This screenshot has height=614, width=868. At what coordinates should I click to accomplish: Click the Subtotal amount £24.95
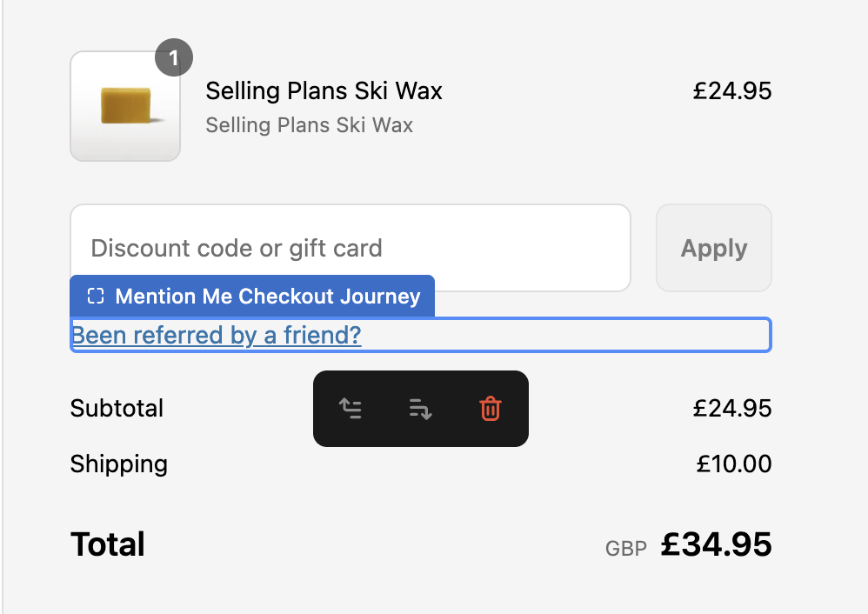point(731,408)
